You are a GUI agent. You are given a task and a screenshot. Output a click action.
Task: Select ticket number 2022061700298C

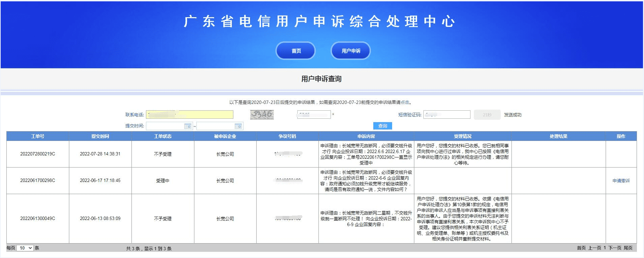pos(38,181)
